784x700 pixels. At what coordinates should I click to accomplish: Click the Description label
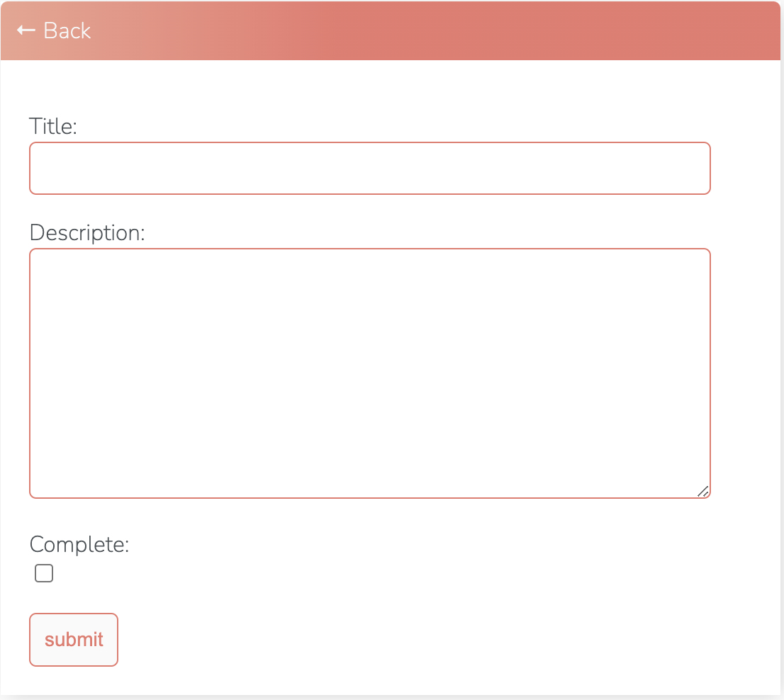86,232
